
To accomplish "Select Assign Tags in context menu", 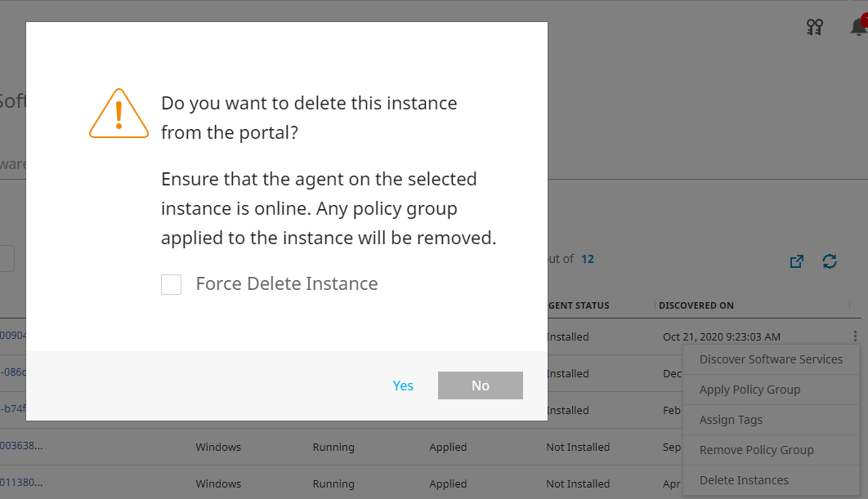I will tap(731, 420).
